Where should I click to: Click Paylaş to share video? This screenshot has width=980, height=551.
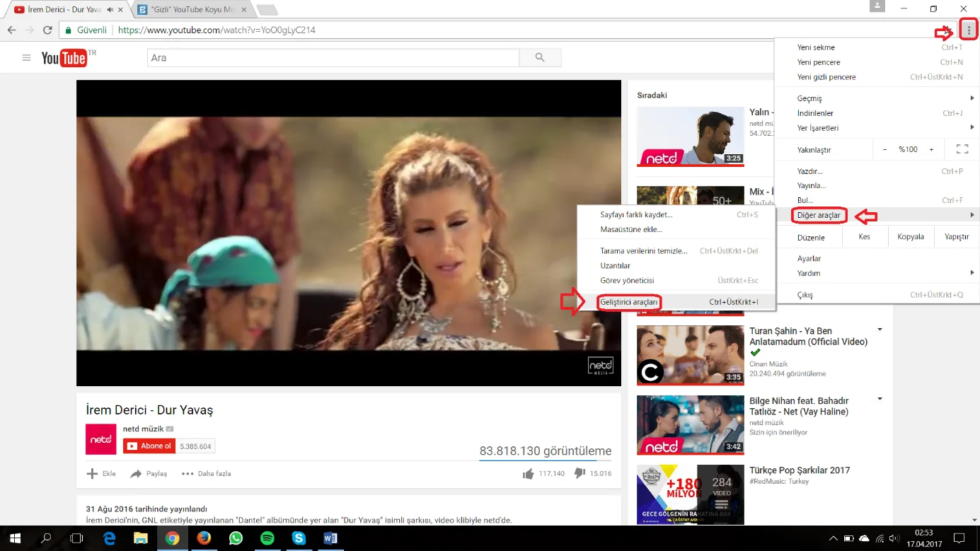pyautogui.click(x=149, y=474)
